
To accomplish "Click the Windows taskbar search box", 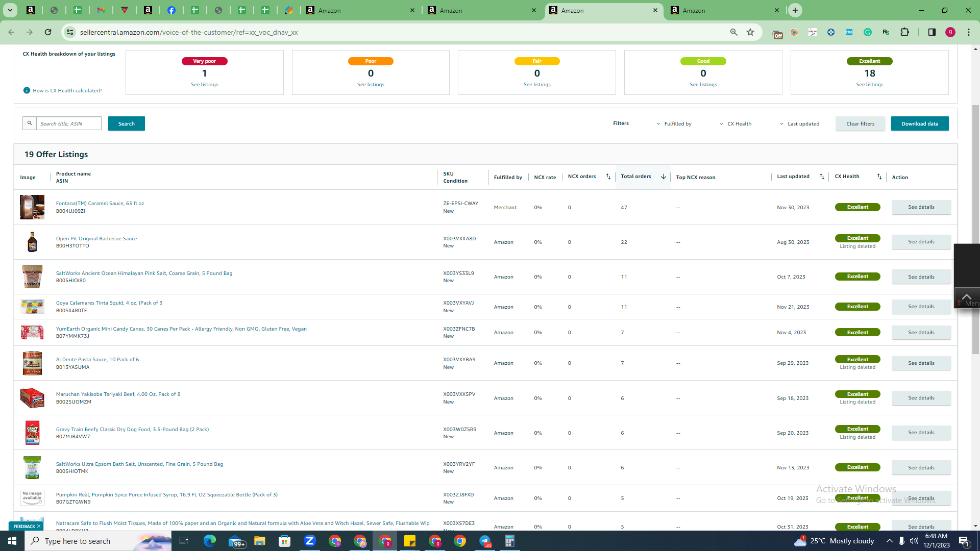I will tap(98, 541).
